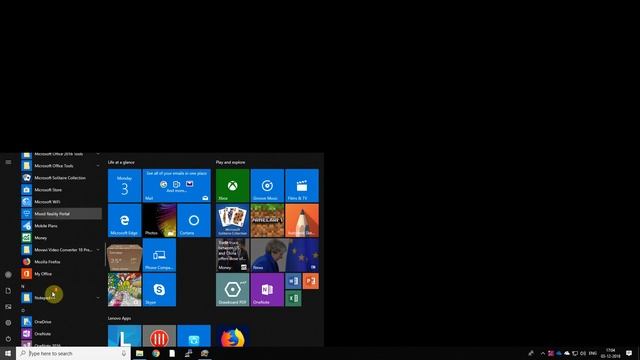Click the Windows Start button
640x360 pixels.
tap(8, 353)
